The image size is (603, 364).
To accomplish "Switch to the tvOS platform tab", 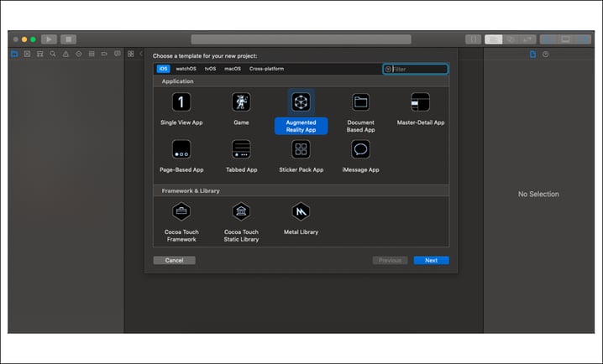I will click(x=210, y=69).
